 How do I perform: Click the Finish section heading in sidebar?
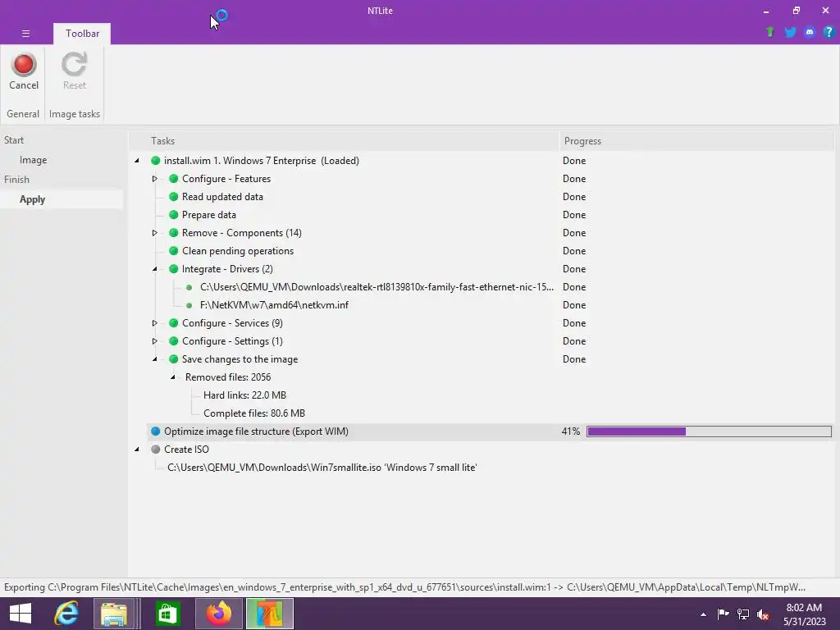tap(16, 180)
